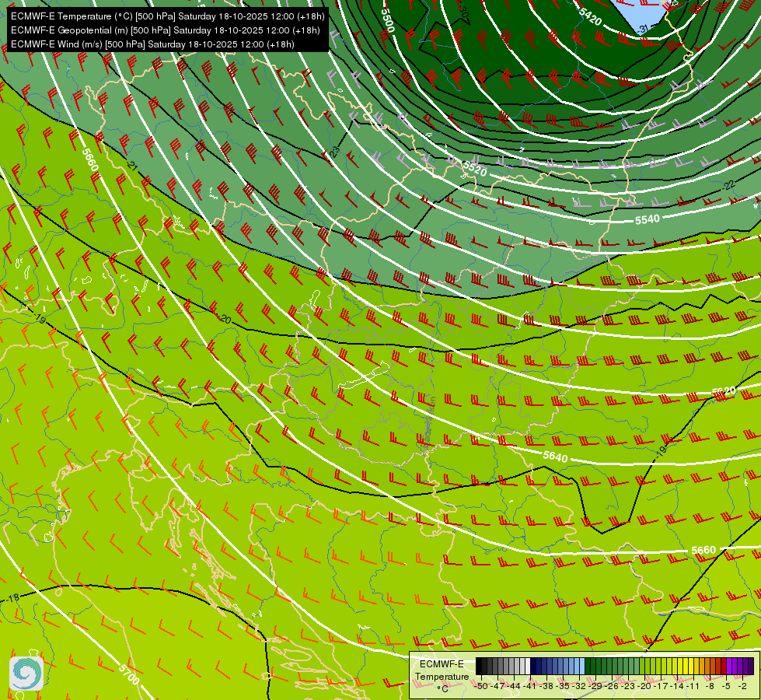Screen dimensions: 761x700
Task: Click the -38 legend tick label
Action: pyautogui.click(x=546, y=687)
